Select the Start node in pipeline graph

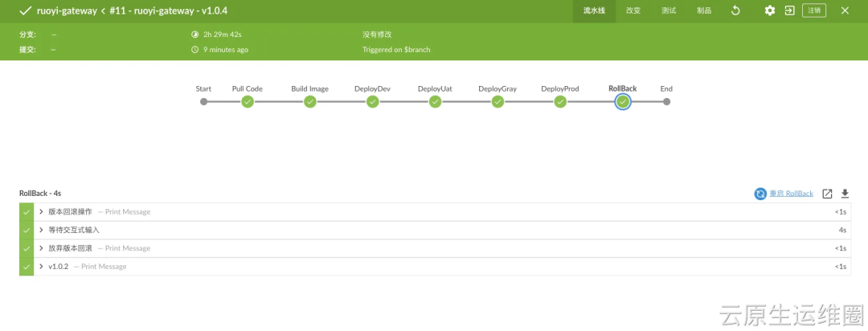pyautogui.click(x=203, y=101)
